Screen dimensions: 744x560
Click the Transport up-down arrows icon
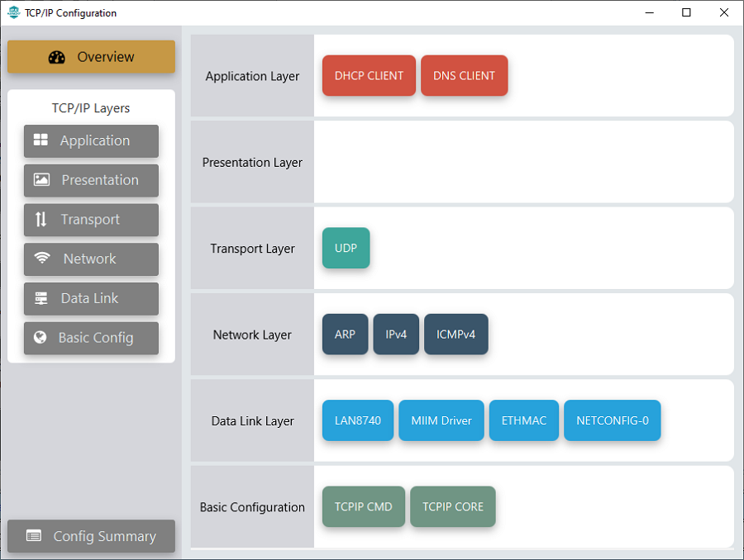(41, 220)
